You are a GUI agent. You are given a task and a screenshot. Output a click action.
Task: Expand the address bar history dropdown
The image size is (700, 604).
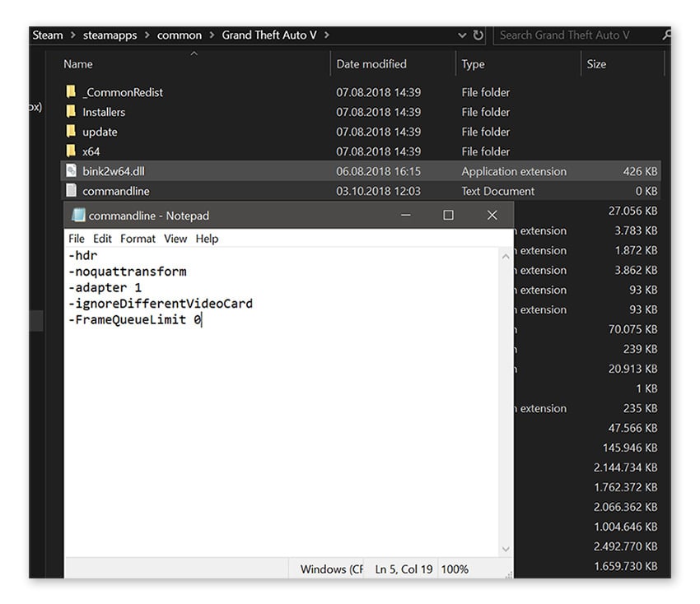click(x=463, y=35)
